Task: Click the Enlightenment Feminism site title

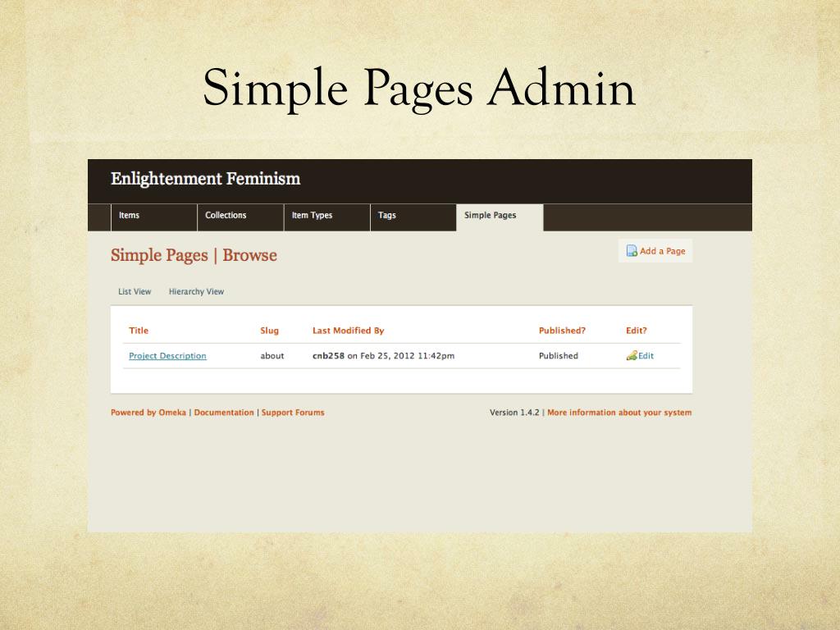Action: [x=206, y=178]
